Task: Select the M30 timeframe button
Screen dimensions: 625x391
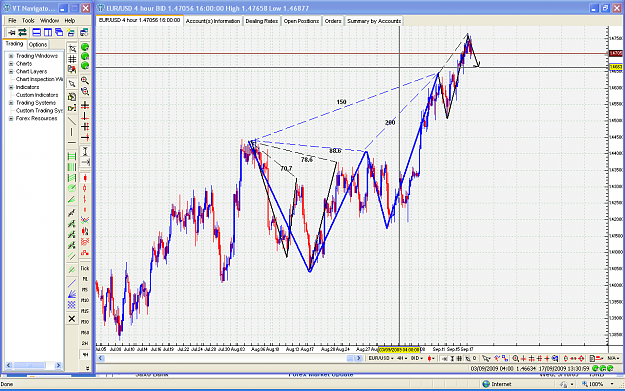Action: [85, 322]
